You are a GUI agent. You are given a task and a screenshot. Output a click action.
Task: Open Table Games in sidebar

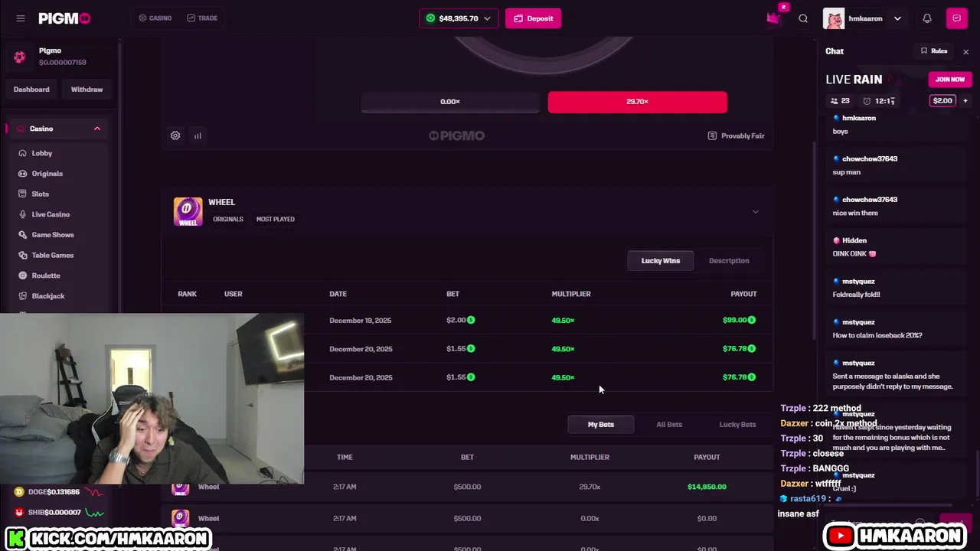point(52,255)
